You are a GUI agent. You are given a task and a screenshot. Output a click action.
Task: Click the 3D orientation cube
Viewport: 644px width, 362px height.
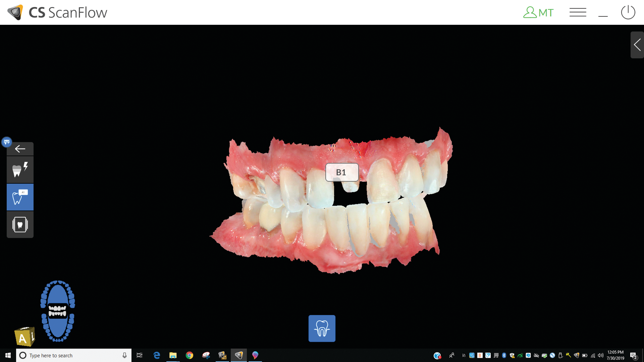point(24,337)
